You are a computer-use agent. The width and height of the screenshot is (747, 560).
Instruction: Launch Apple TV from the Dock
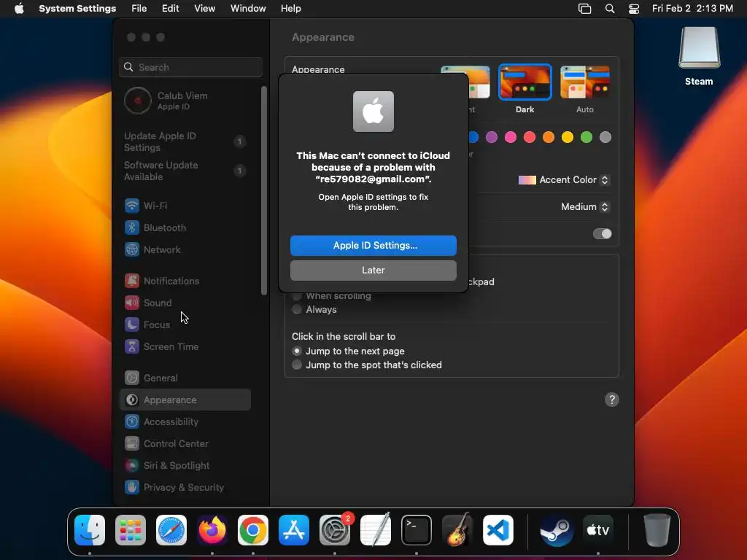598,530
